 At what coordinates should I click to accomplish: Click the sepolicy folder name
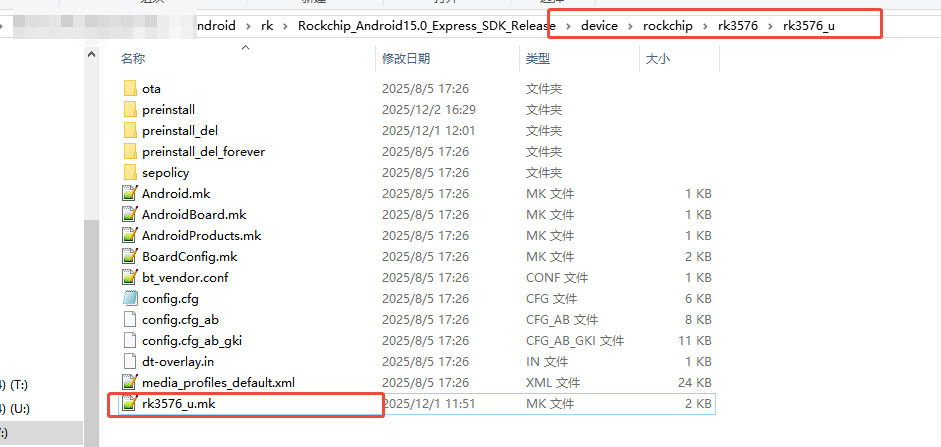[166, 173]
